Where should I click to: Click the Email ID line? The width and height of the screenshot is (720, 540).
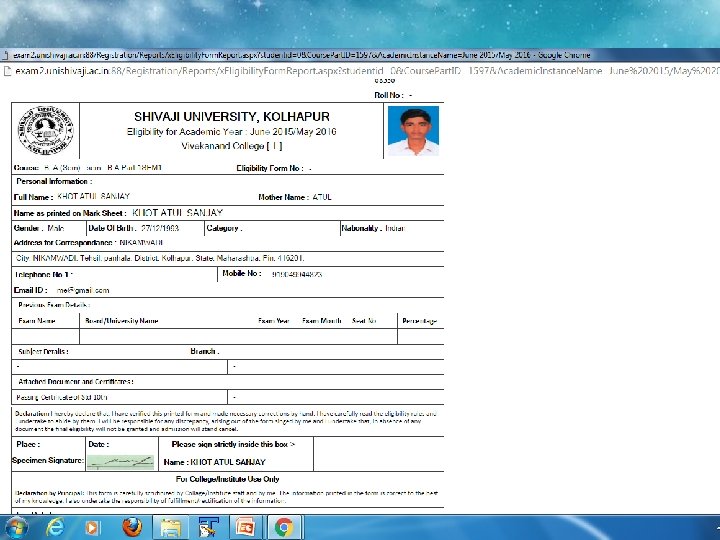62,290
